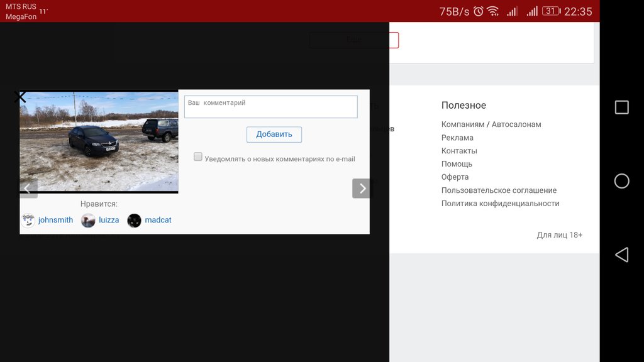Click the car photo in the viewer

(x=99, y=141)
